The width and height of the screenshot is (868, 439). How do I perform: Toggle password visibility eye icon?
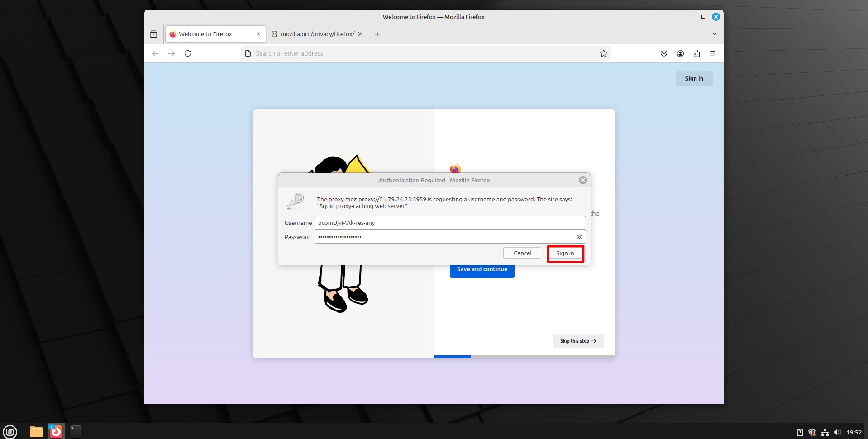pos(579,237)
